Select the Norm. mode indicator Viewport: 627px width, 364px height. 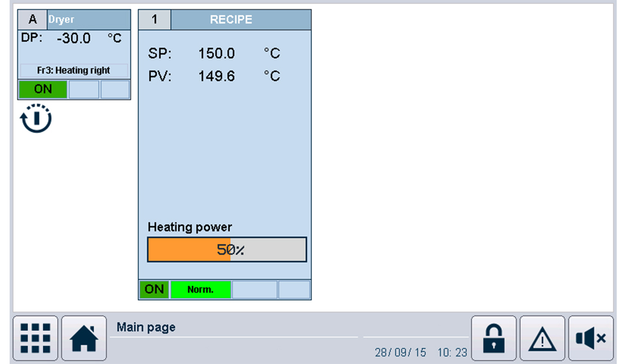click(201, 290)
